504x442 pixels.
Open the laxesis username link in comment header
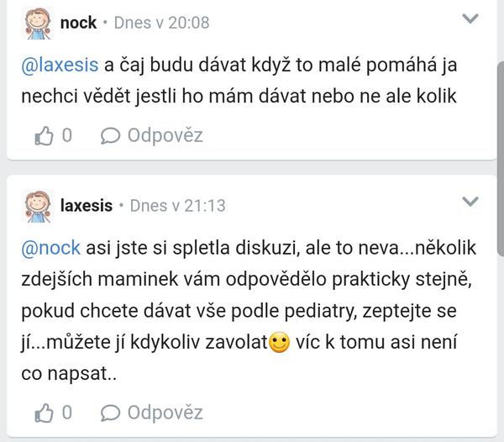point(87,205)
